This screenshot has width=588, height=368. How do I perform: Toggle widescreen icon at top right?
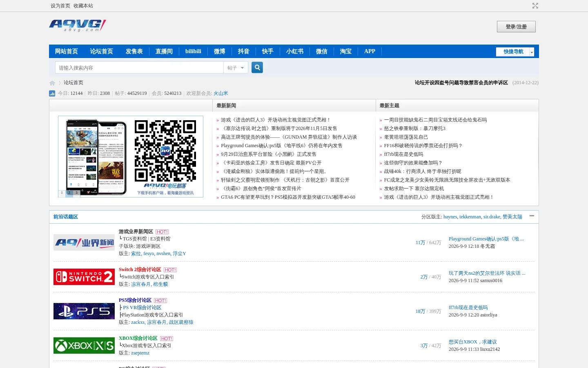click(x=535, y=6)
